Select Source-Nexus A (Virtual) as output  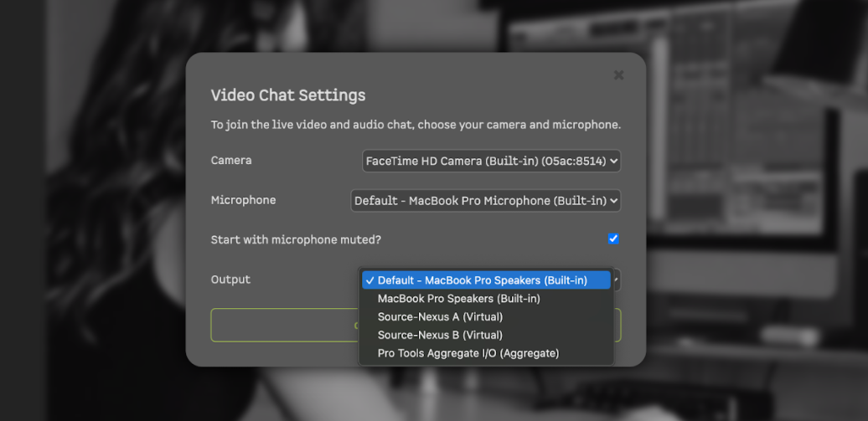(440, 317)
